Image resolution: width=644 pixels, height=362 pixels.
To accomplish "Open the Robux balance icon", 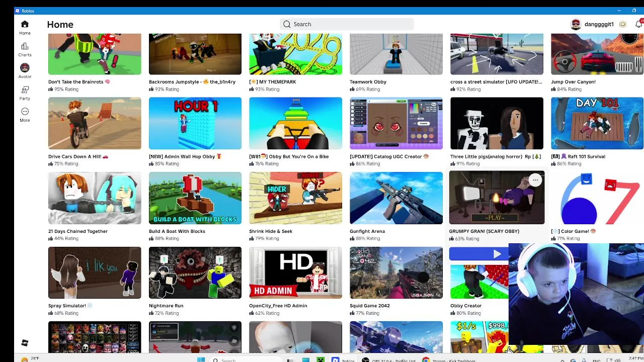I will tap(623, 24).
